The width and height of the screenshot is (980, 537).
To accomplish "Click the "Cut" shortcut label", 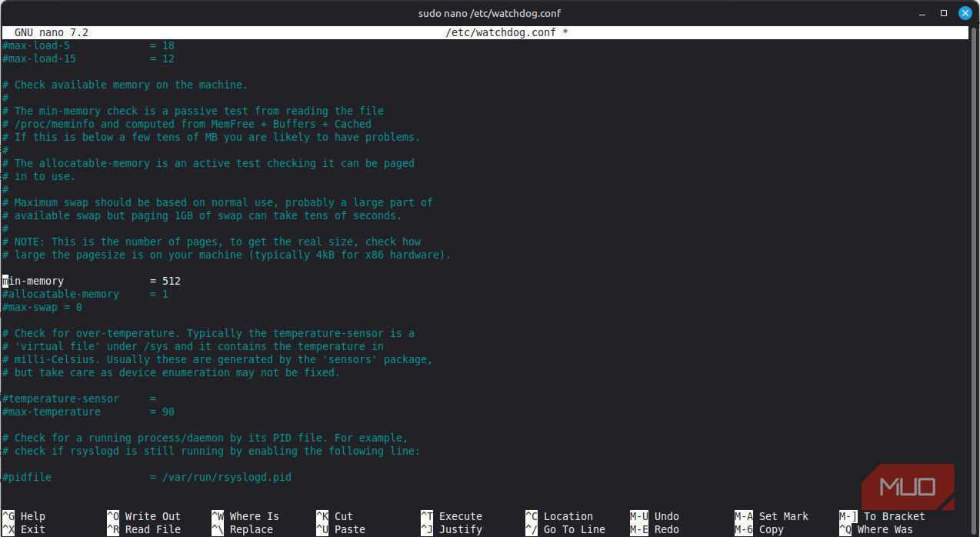I will coord(344,516).
